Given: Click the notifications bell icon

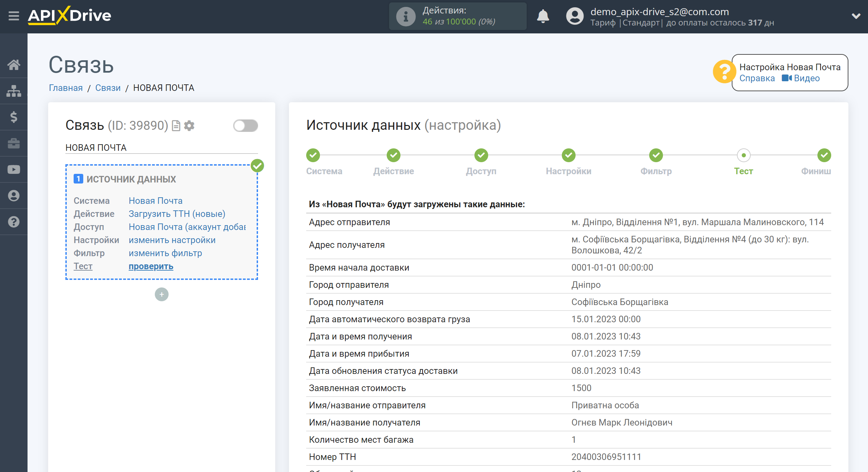Looking at the screenshot, I should (543, 16).
